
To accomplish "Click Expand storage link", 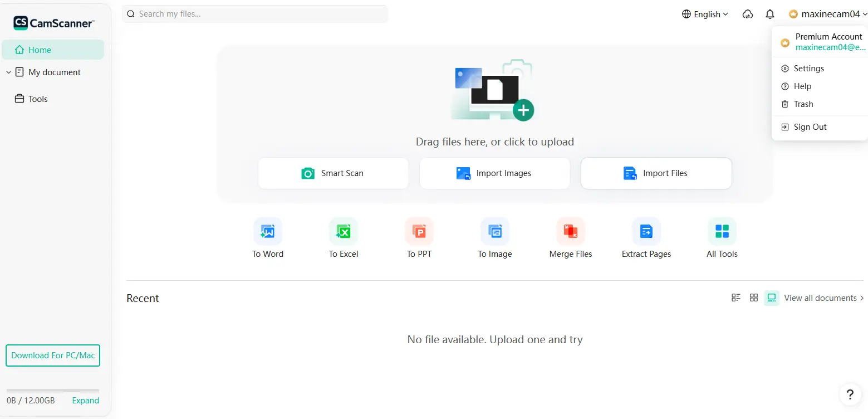I will click(86, 401).
